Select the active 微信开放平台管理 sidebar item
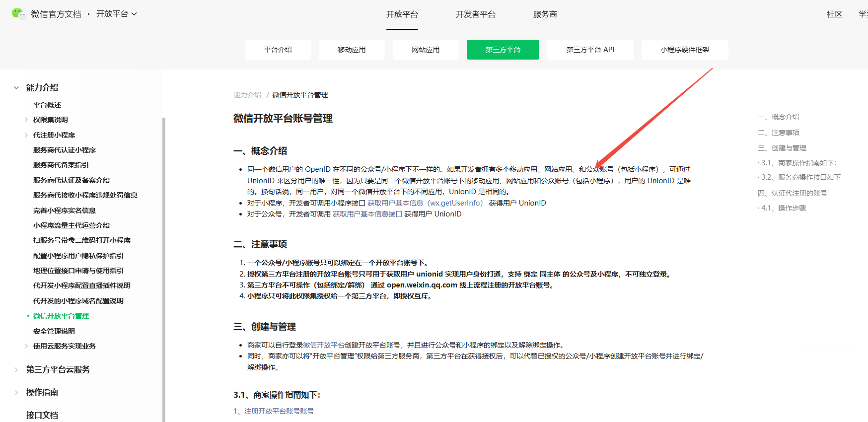The width and height of the screenshot is (868, 422). coord(61,316)
